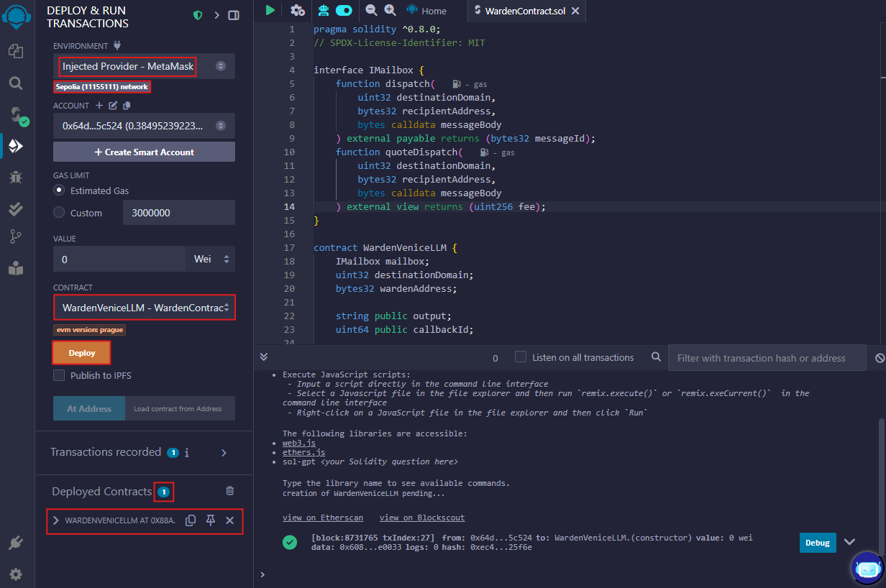This screenshot has height=588, width=886.
Task: Open the Solidity compiler plugin icon
Action: tap(16, 115)
